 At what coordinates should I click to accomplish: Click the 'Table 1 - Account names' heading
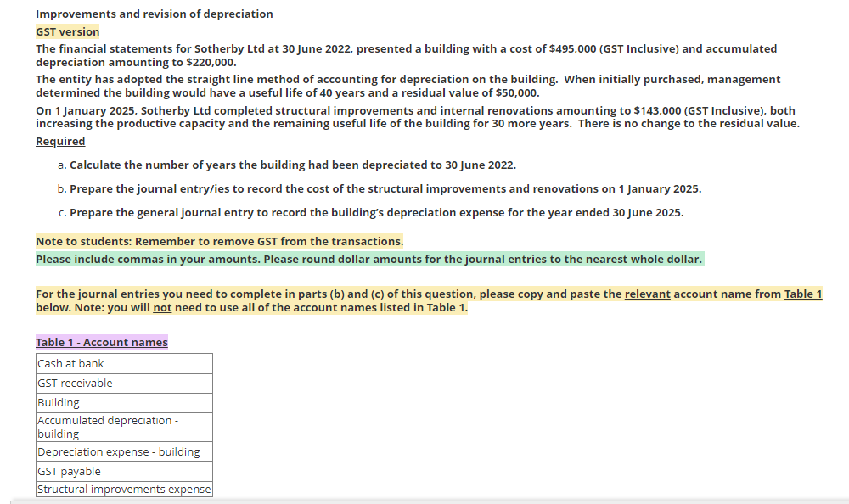[100, 342]
